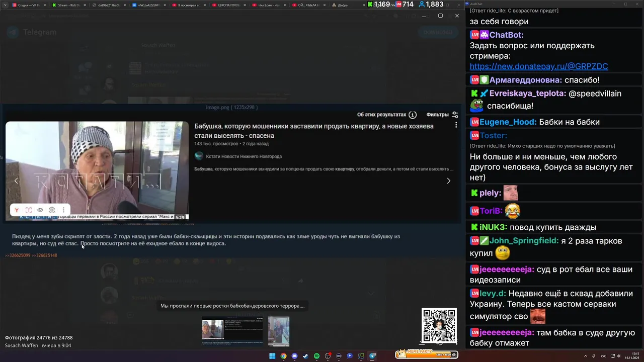
Task: Open clock and date 17:17
Action: click(632, 356)
